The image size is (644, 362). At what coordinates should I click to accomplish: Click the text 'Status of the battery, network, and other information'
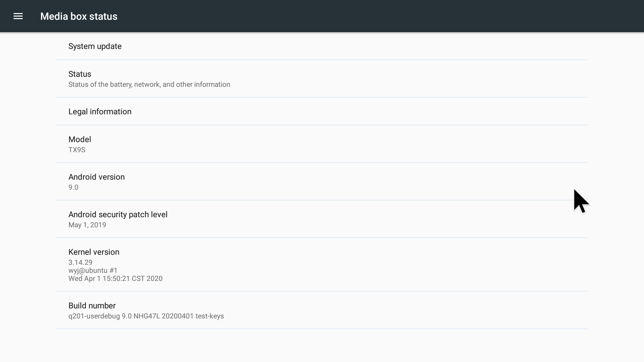coord(149,84)
